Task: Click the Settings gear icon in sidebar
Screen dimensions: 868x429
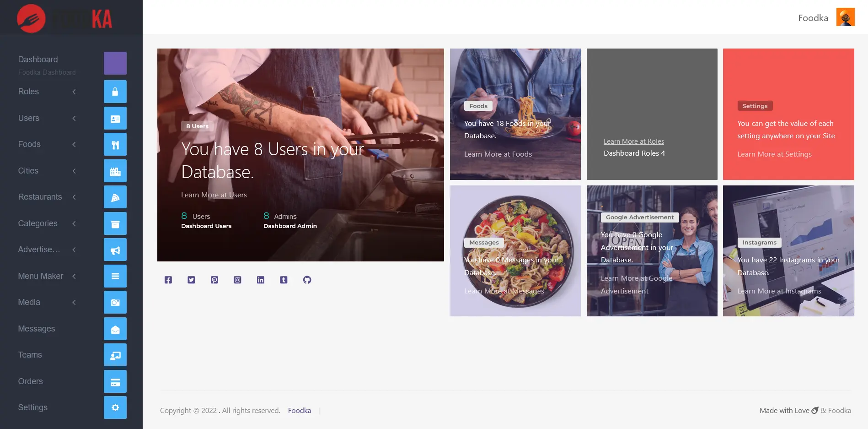Action: [x=115, y=407]
